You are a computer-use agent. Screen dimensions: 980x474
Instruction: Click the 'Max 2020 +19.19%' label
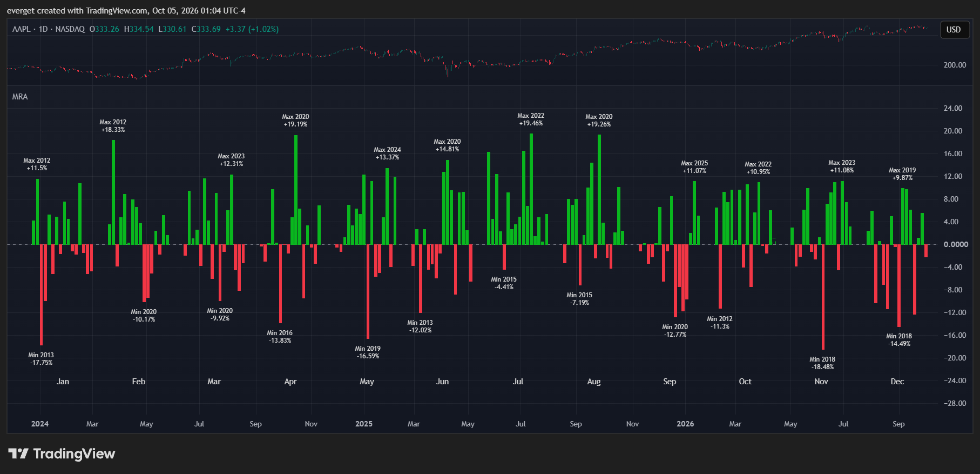[295, 121]
